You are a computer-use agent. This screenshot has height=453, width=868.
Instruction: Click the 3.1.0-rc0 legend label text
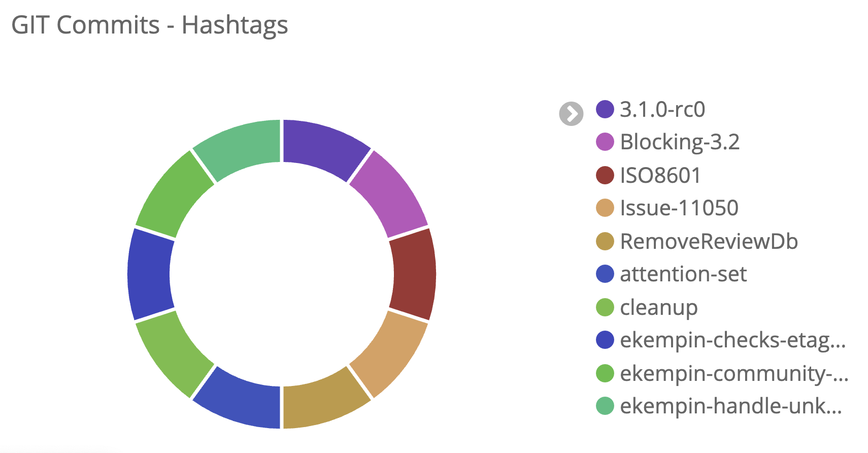tap(662, 109)
